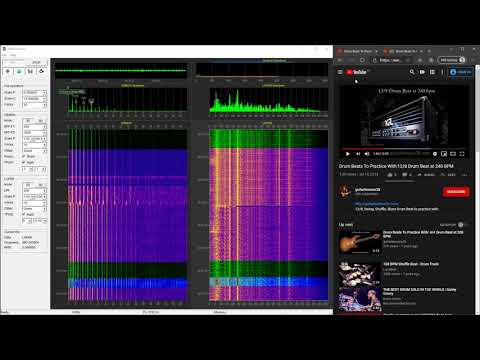480x360 pixels.
Task: Open the Shuffle Beat drum track thumbnail
Action: [x=360, y=274]
